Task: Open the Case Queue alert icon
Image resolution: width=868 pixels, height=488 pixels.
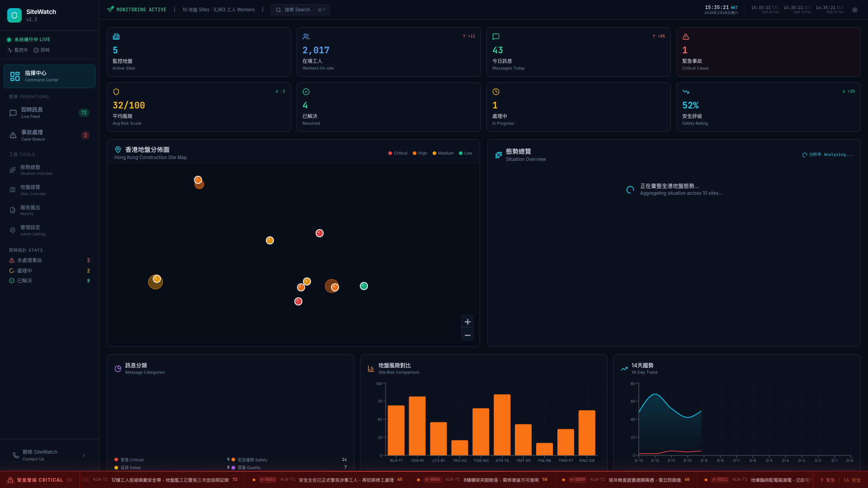Action: click(13, 135)
